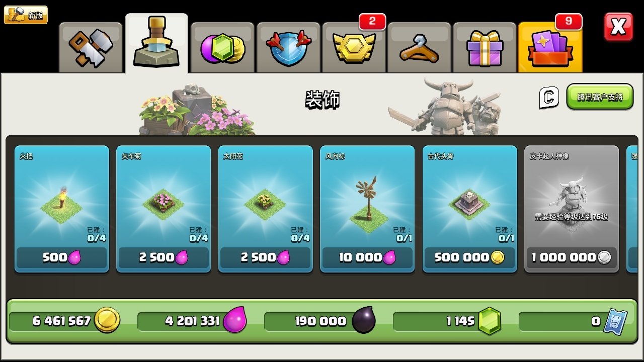Tap the dark elixir drop icon
This screenshot has width=644, height=362.
364,320
